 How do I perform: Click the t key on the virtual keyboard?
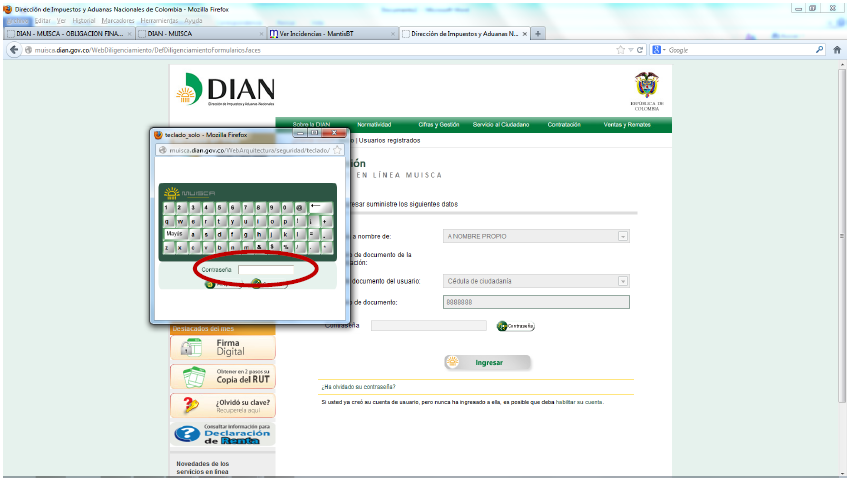[x=221, y=222]
